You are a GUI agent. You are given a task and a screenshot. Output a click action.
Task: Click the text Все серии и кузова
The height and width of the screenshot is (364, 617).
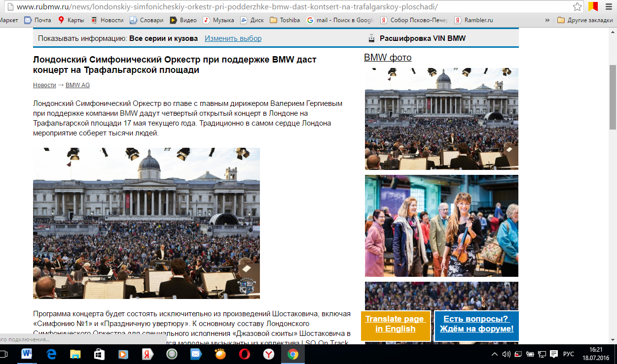[164, 38]
